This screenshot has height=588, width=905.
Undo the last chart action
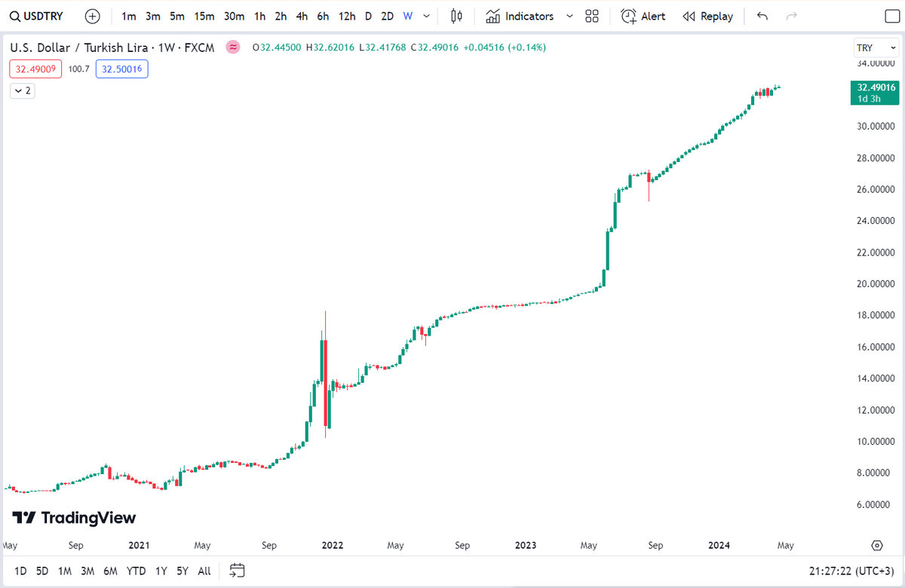click(x=763, y=16)
